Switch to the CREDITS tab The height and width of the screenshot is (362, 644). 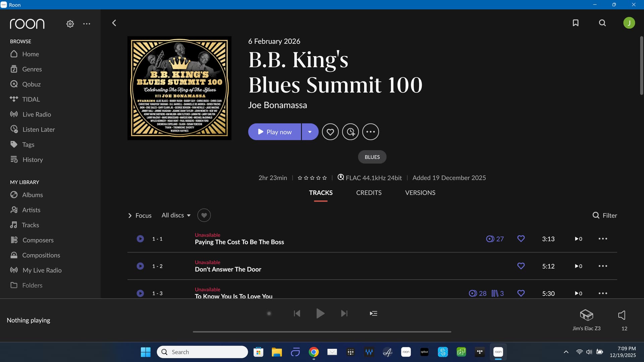(x=369, y=193)
